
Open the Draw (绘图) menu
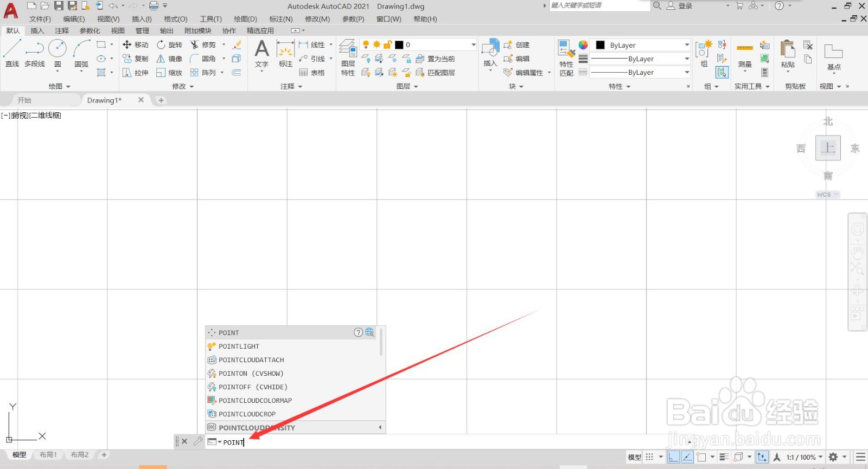coord(246,19)
